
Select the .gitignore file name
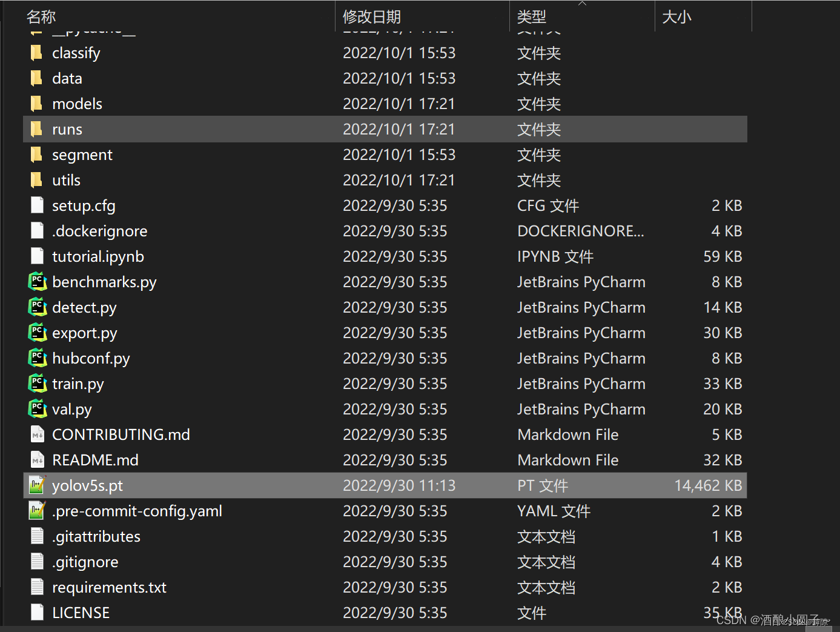click(85, 562)
